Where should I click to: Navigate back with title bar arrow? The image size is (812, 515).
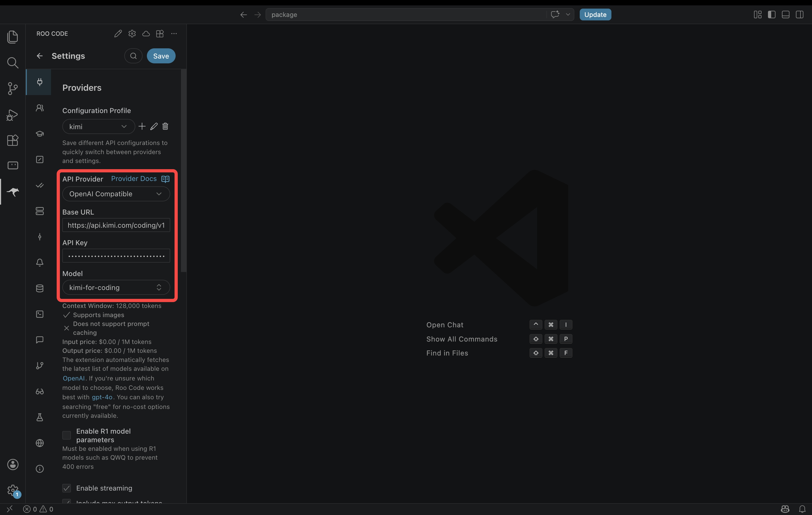(x=244, y=14)
